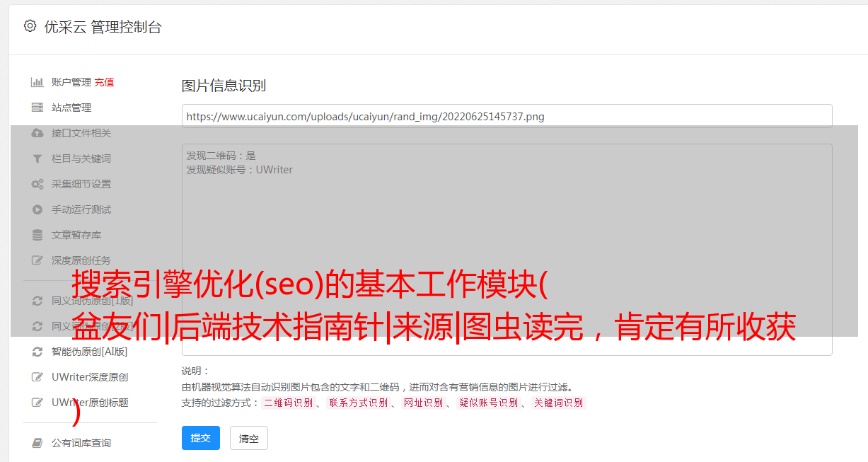The image size is (868, 462).
Task: Click the filter icon for 栏目与关键词
Action: (37, 158)
